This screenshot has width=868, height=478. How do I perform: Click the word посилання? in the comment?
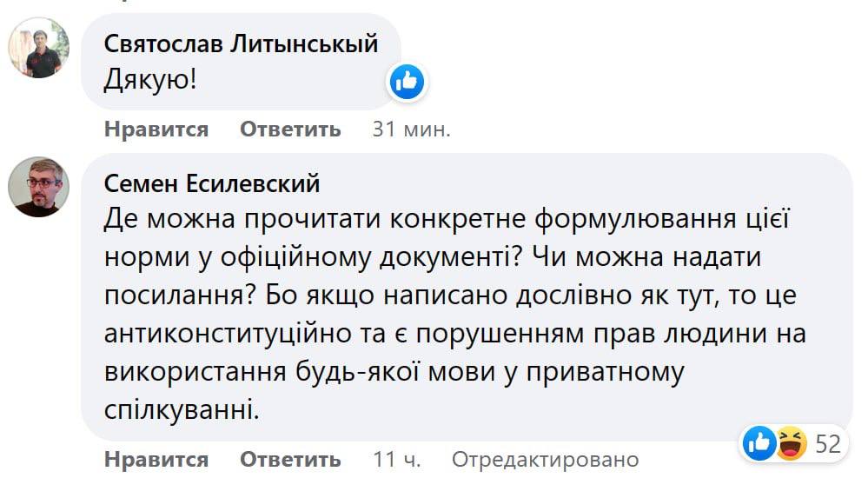[x=178, y=296]
